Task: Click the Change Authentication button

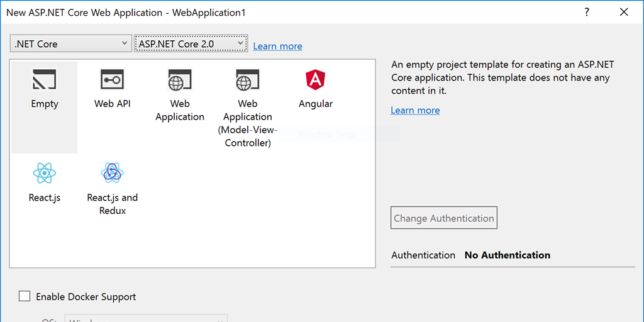Action: coord(444,218)
